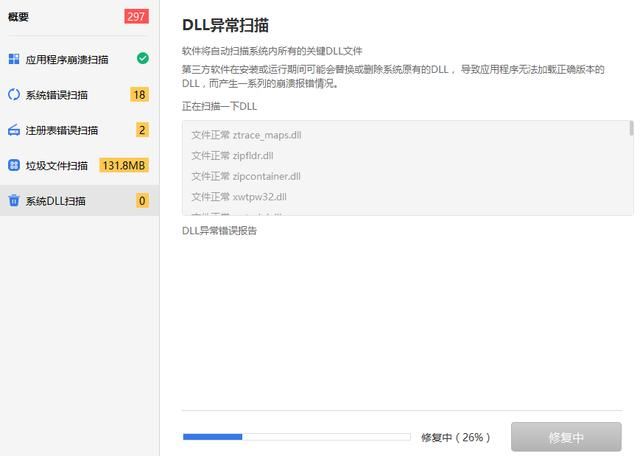The width and height of the screenshot is (640, 456).
Task: Click the system error scan circular icon
Action: pyautogui.click(x=14, y=95)
